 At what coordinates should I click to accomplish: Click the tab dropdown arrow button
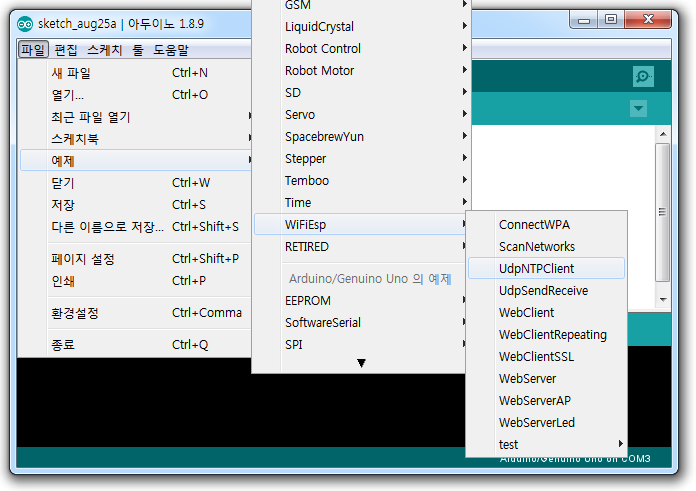(x=638, y=108)
